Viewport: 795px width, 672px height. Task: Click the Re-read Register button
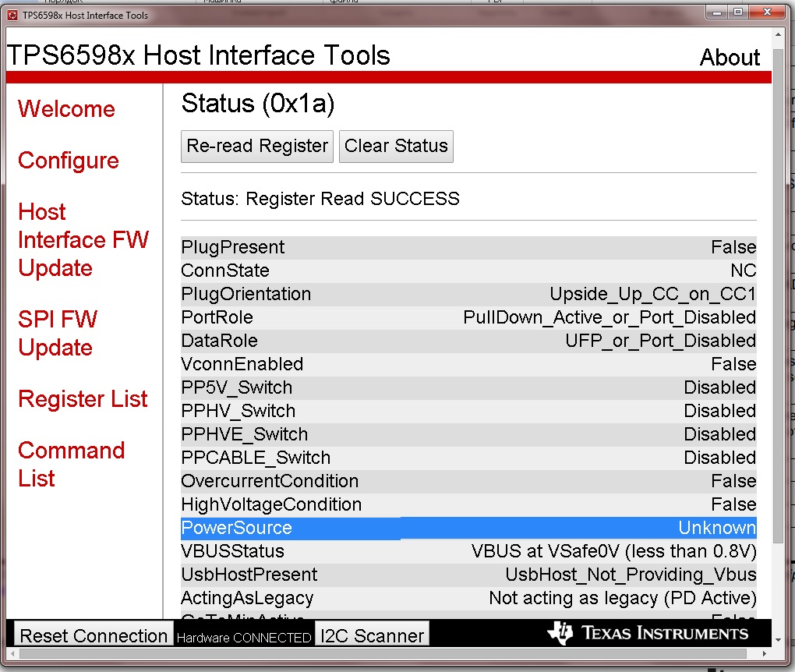pyautogui.click(x=256, y=146)
